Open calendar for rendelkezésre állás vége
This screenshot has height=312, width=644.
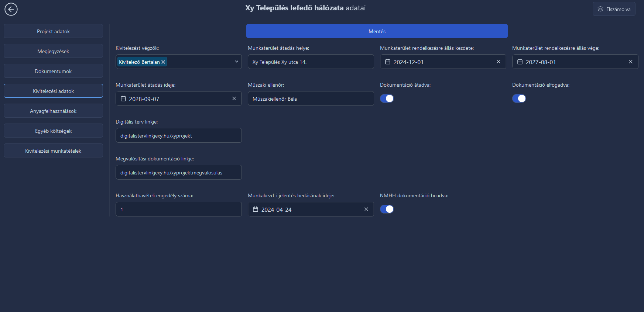[x=520, y=62]
